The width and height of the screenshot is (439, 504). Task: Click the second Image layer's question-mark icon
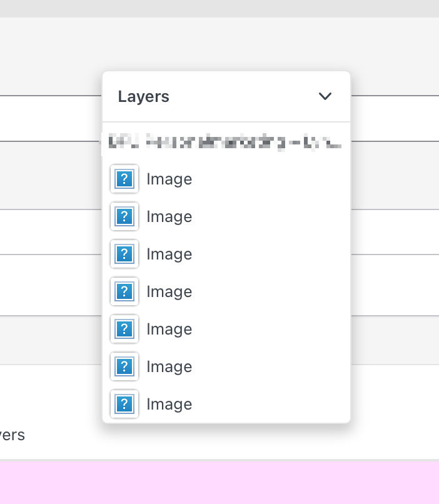coord(124,217)
